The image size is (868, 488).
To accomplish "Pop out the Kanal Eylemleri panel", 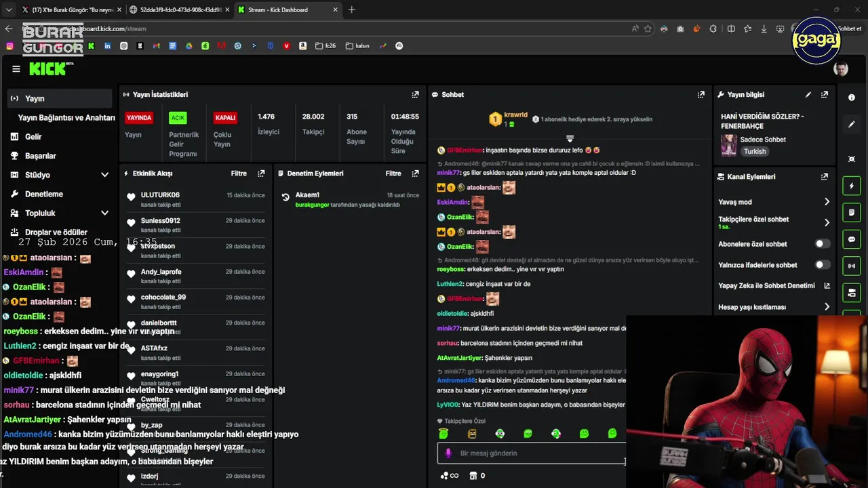I will coord(825,177).
